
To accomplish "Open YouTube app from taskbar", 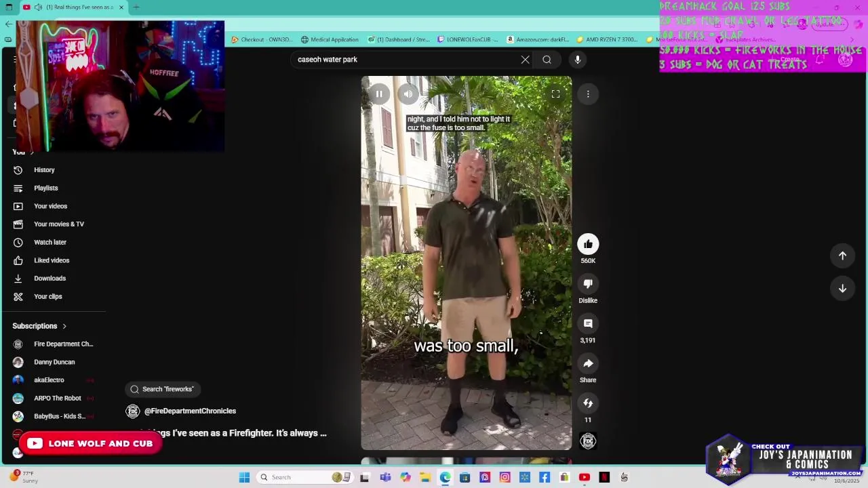I will 585,477.
